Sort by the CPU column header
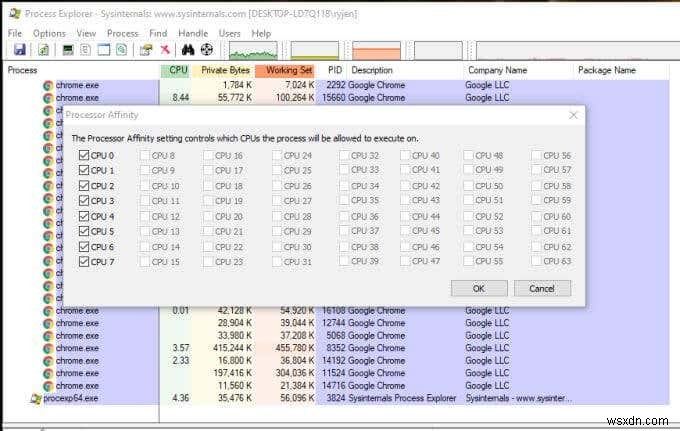 (175, 70)
